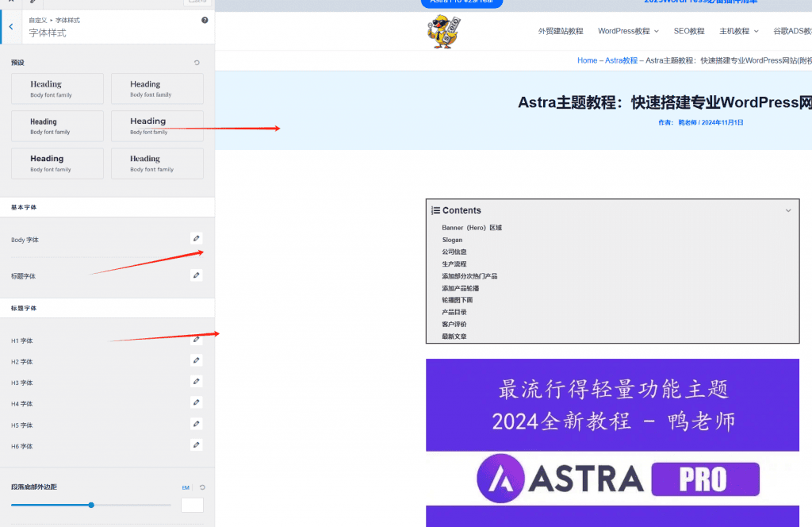Open the author 鸭老师 link
Screen dimensions: 812x527
click(x=688, y=123)
